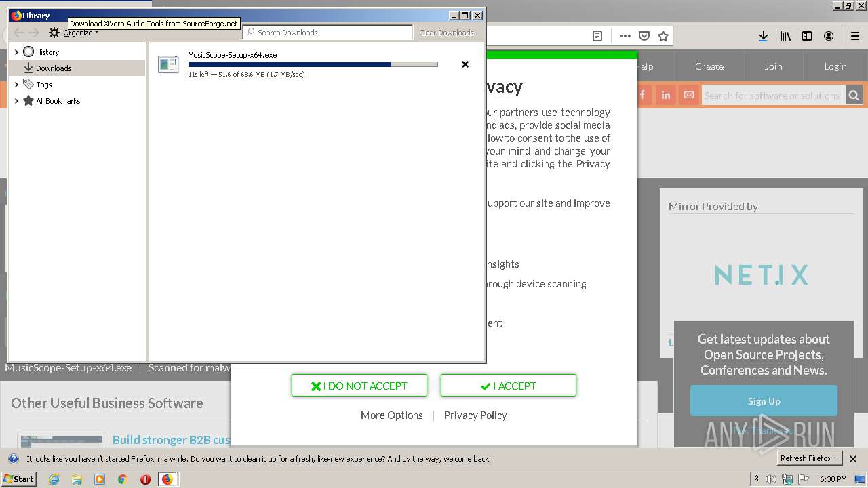This screenshot has width=868, height=488.
Task: Open the Organize gear menu in Library
Action: click(73, 33)
